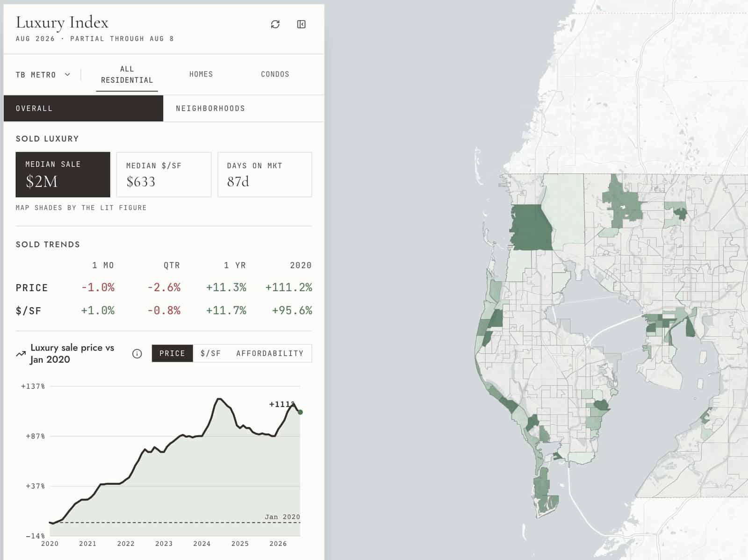Select the Median $/SF $633 card
Screen dimensions: 748x560
coord(164,174)
